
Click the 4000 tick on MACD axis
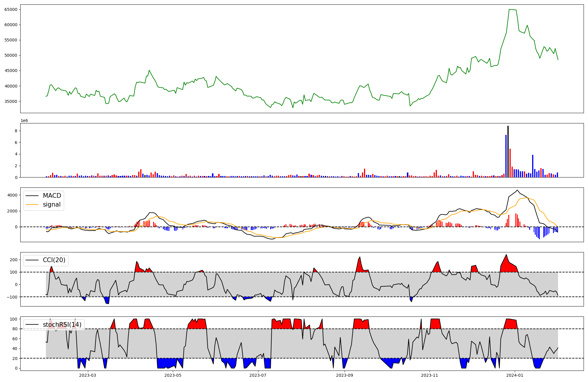click(12, 195)
